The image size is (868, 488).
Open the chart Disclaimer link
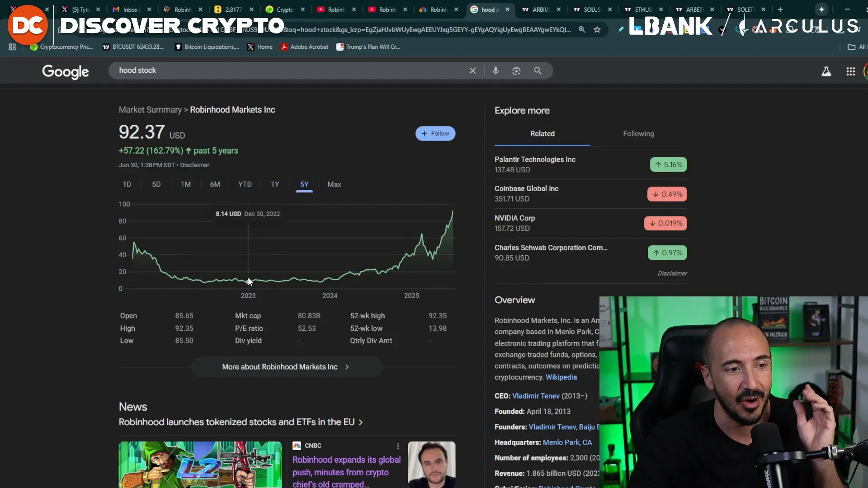click(x=195, y=165)
